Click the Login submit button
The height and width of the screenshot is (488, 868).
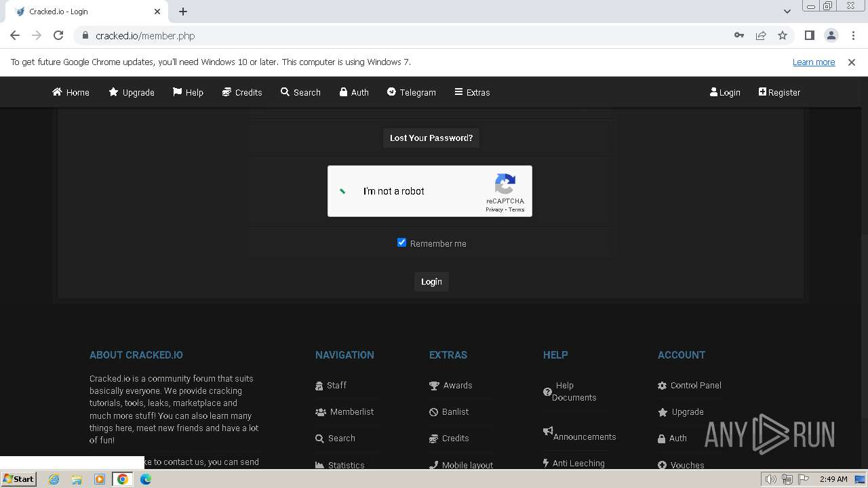[x=431, y=281]
